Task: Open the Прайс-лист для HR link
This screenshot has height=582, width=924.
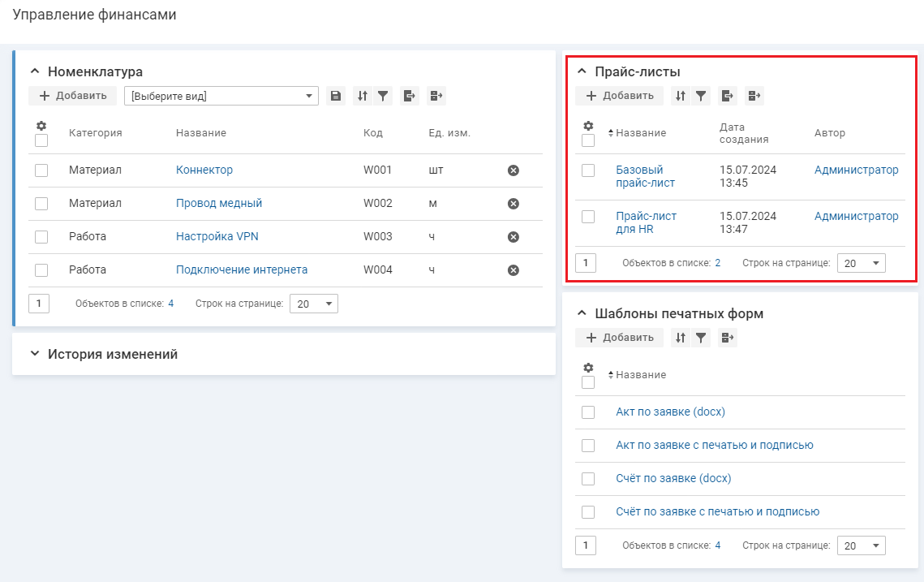Action: (646, 222)
